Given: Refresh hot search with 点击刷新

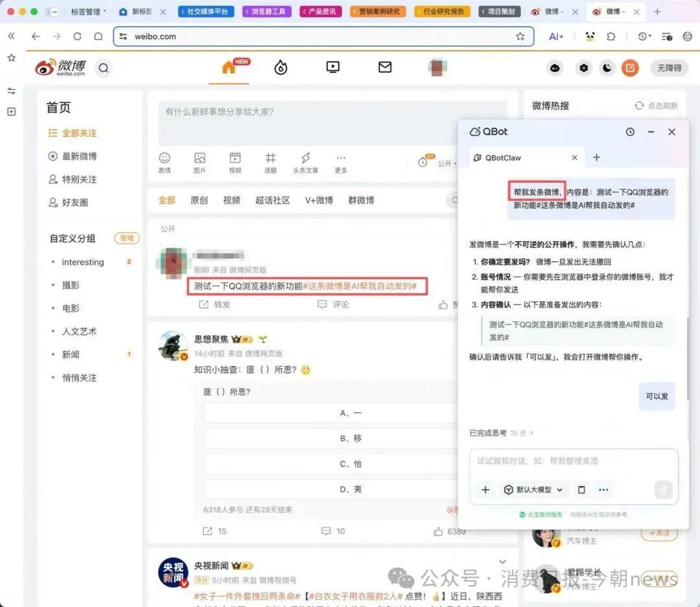Looking at the screenshot, I should 656,106.
